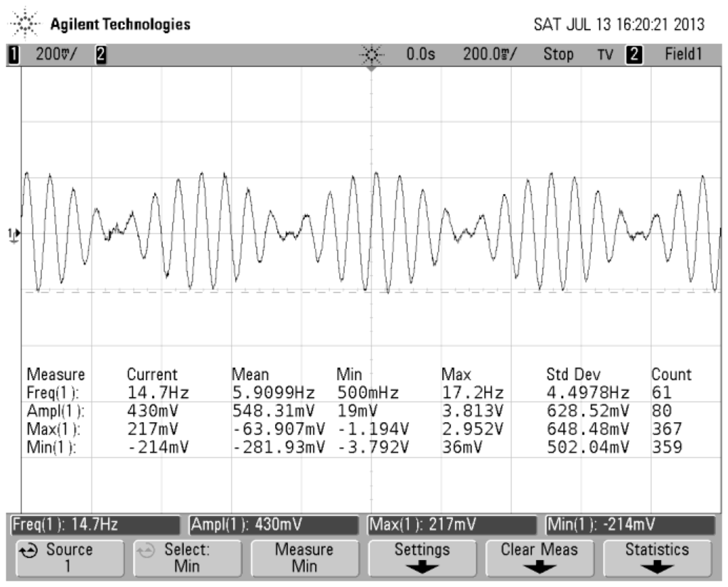Expand the Statistics softkey menu
728x587 pixels.
pyautogui.click(x=656, y=558)
